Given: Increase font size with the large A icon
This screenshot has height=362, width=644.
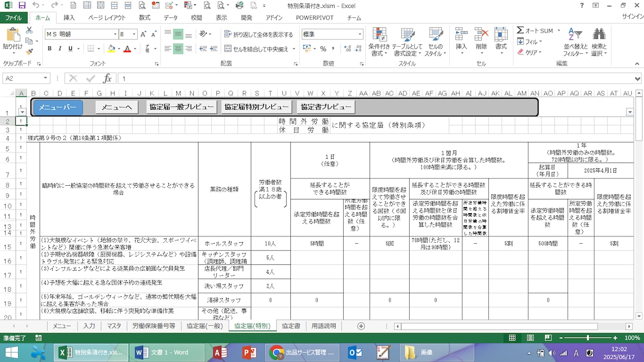Looking at the screenshot, I should pyautogui.click(x=143, y=34).
